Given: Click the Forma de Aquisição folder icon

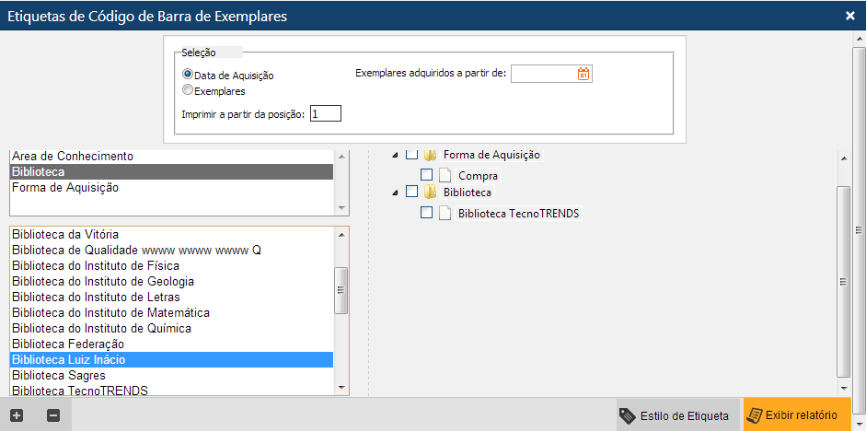Looking at the screenshot, I should click(x=431, y=155).
